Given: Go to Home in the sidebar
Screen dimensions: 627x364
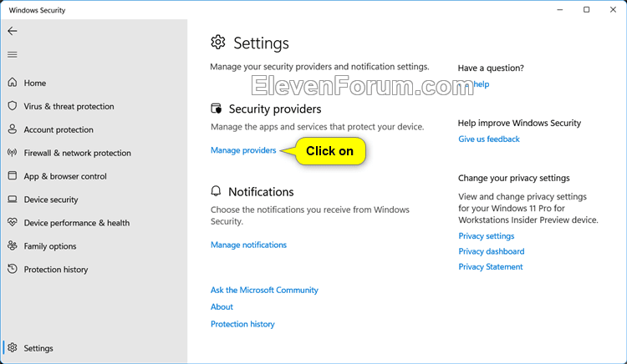Looking at the screenshot, I should (35, 83).
